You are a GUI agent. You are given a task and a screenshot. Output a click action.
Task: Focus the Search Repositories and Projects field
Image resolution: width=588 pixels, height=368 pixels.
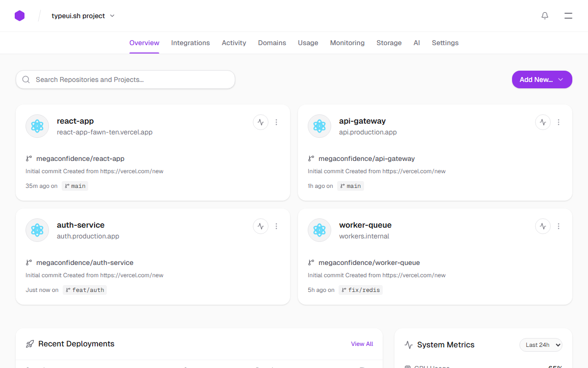(125, 79)
